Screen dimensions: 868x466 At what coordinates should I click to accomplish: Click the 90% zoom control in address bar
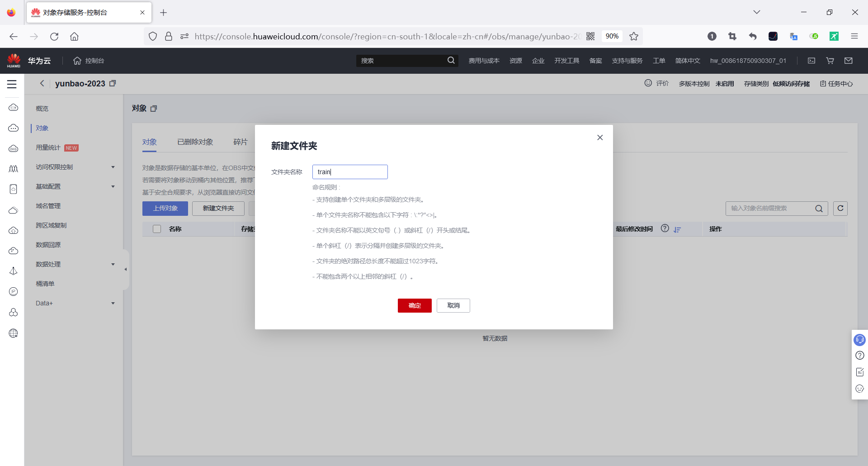point(612,36)
